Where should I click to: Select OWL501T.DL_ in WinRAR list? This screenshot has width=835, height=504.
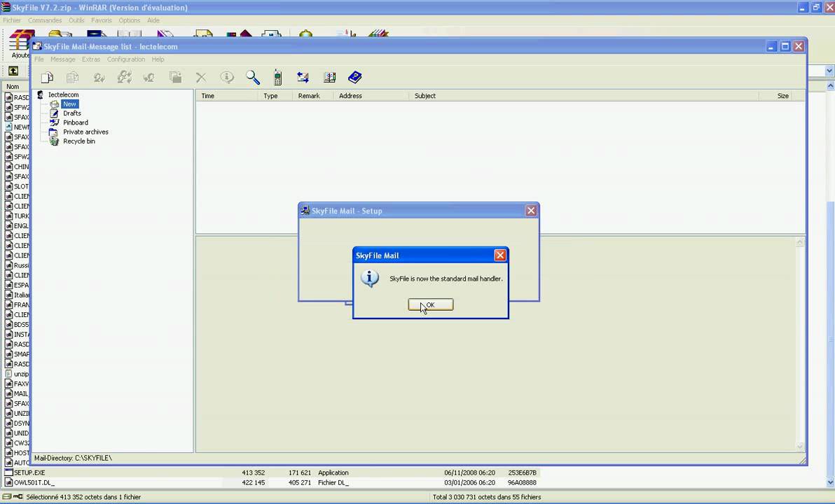[x=34, y=483]
